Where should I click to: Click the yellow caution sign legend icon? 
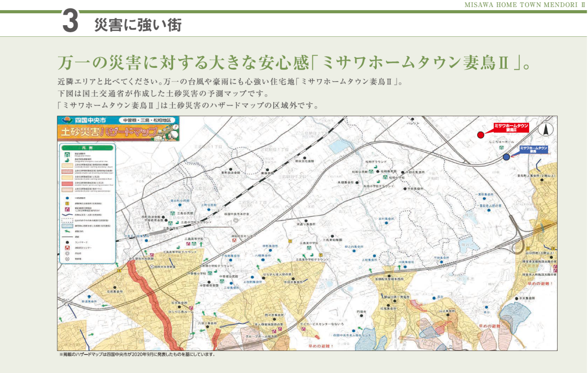68,203
